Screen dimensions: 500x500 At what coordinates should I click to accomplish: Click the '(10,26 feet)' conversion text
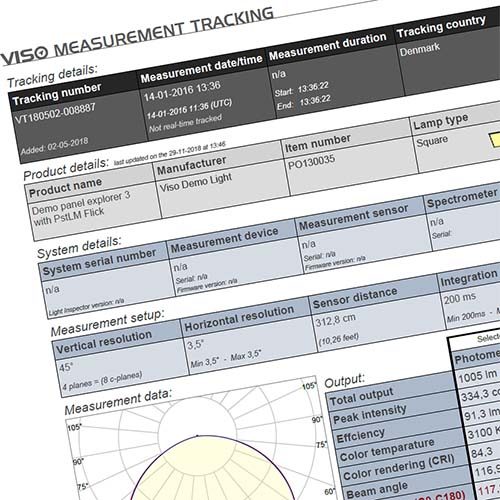[339, 339]
